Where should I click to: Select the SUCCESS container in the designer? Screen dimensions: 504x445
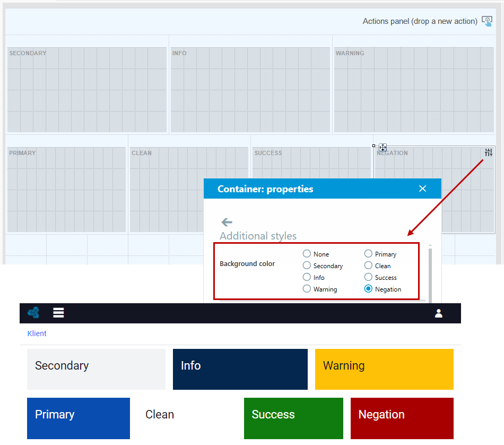point(311,162)
